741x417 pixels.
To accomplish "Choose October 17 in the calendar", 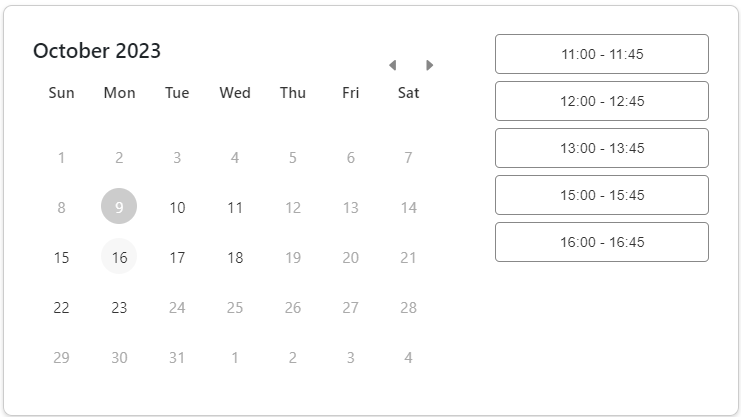I will 177,257.
